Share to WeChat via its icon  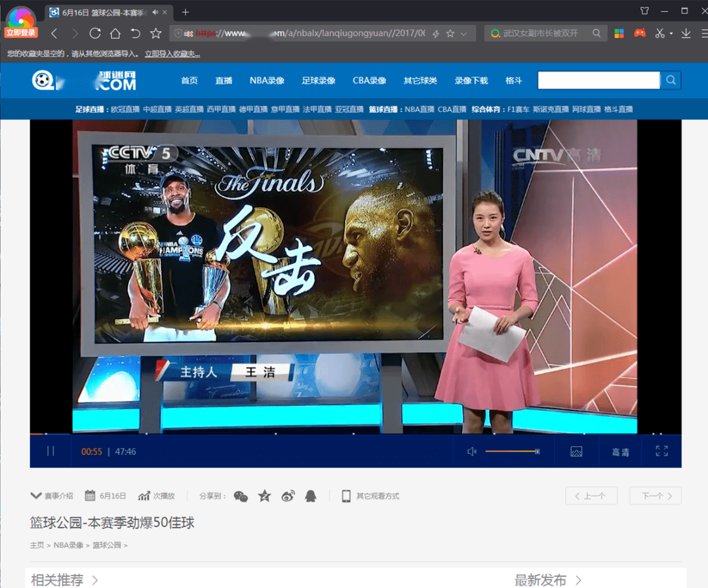(x=241, y=496)
